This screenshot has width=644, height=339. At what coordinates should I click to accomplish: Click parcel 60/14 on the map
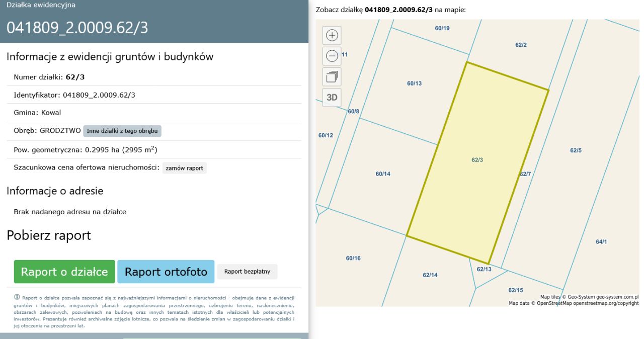383,174
